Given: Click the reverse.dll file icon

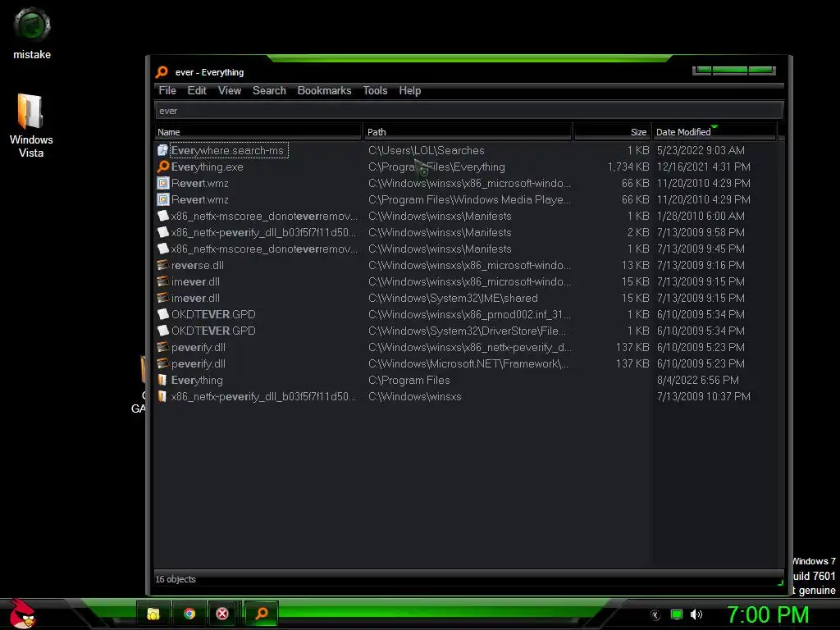Looking at the screenshot, I should pos(163,265).
